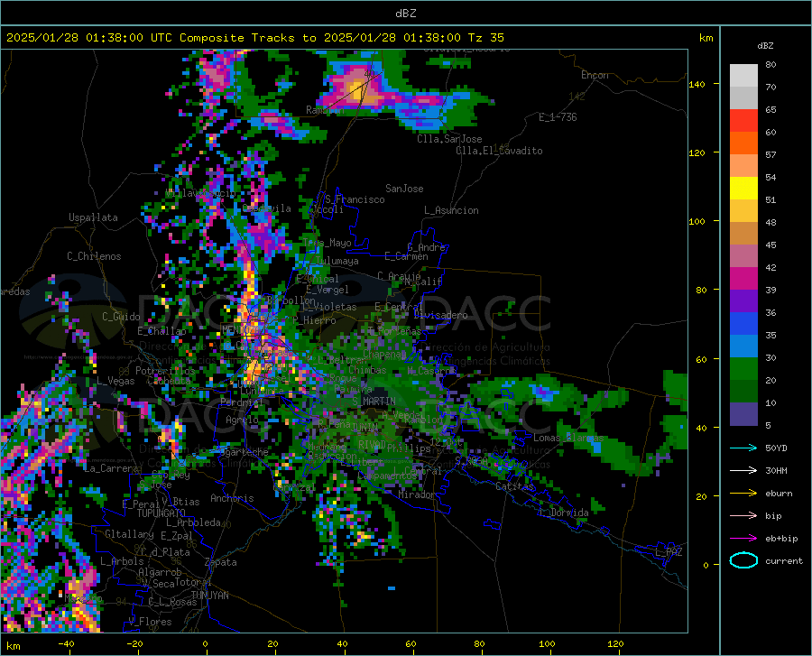Viewport: 812px width, 656px height.
Task: Pick the purple 36–39 dBZ legend swatch
Action: pyautogui.click(x=743, y=300)
